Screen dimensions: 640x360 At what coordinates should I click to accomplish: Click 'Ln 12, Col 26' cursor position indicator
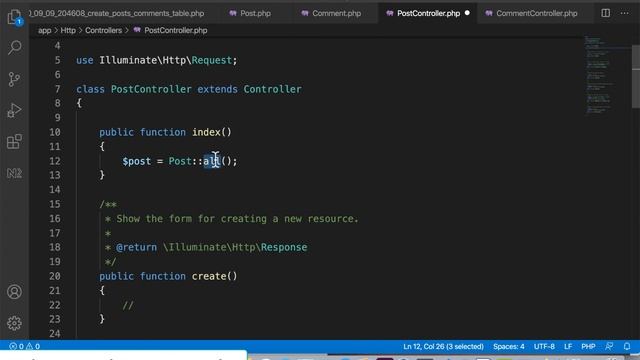click(443, 347)
